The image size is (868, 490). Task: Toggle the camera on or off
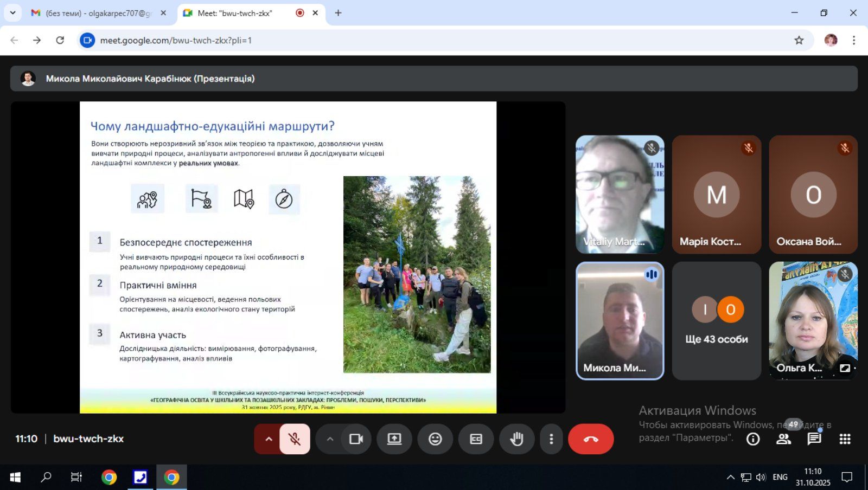[356, 439]
